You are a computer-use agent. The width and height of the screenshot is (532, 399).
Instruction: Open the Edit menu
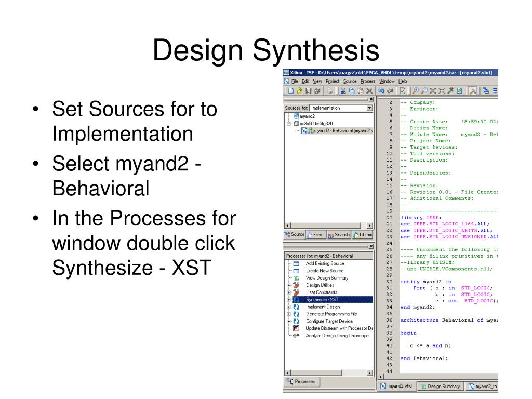[305, 81]
